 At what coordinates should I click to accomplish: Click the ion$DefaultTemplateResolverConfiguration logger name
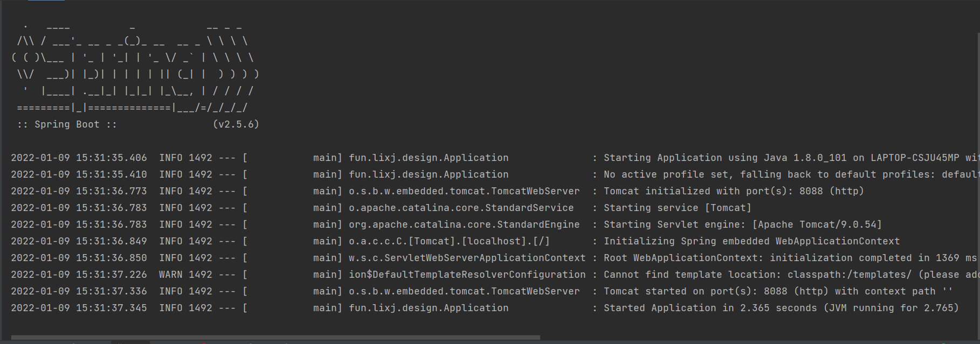click(467, 275)
